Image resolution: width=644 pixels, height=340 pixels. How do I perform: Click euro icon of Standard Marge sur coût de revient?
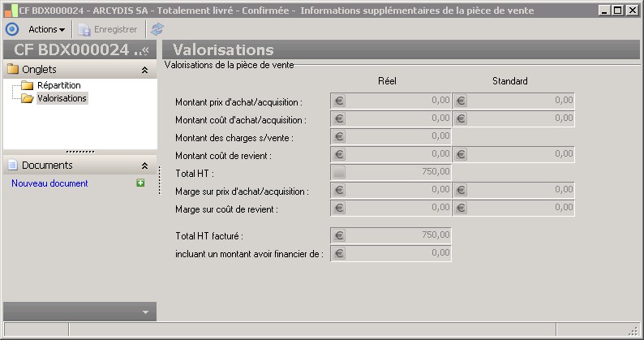pos(461,208)
